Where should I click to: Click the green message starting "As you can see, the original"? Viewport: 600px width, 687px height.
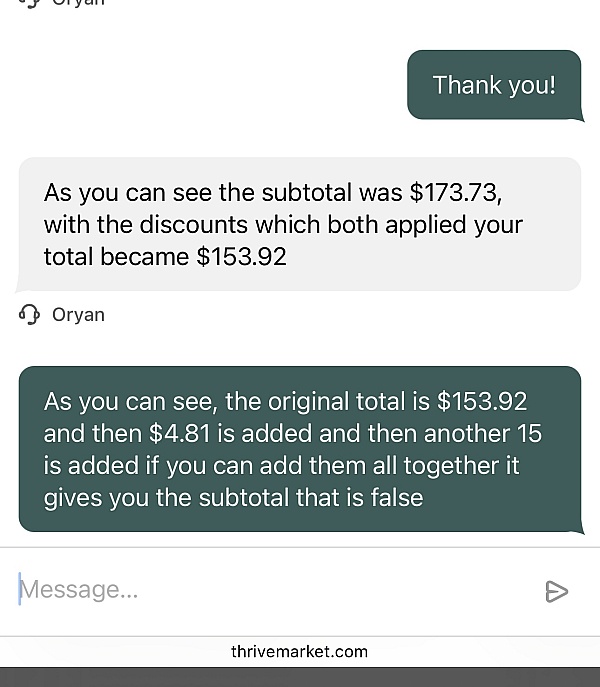click(299, 449)
